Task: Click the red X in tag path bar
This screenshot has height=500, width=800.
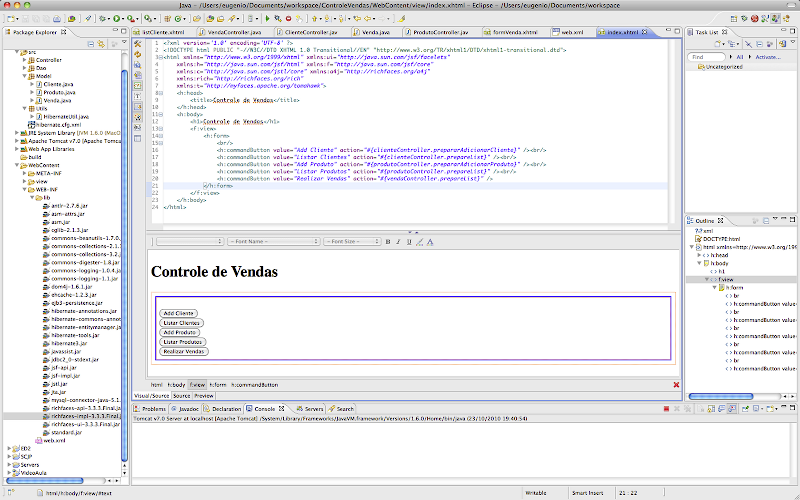Action: [676, 385]
